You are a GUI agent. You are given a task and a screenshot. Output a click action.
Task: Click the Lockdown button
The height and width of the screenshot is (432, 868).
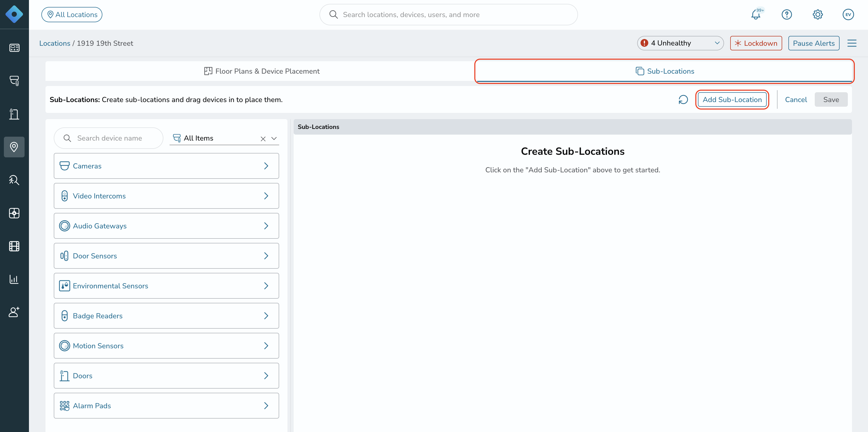(756, 43)
